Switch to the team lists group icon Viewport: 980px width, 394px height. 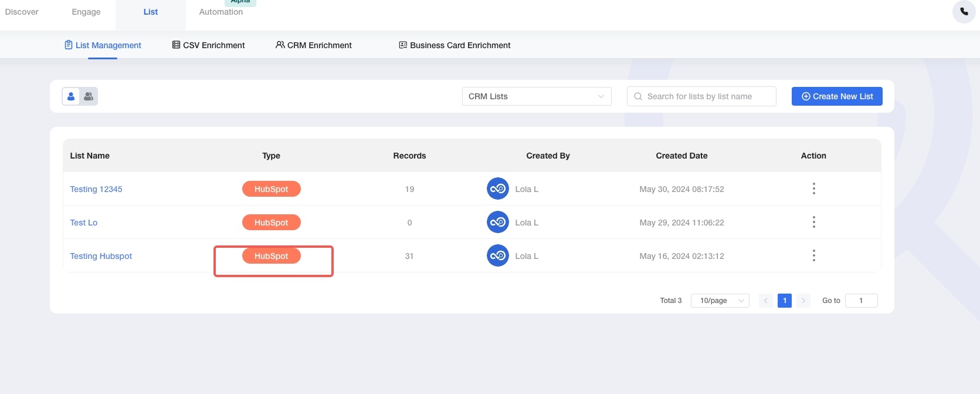(x=89, y=96)
